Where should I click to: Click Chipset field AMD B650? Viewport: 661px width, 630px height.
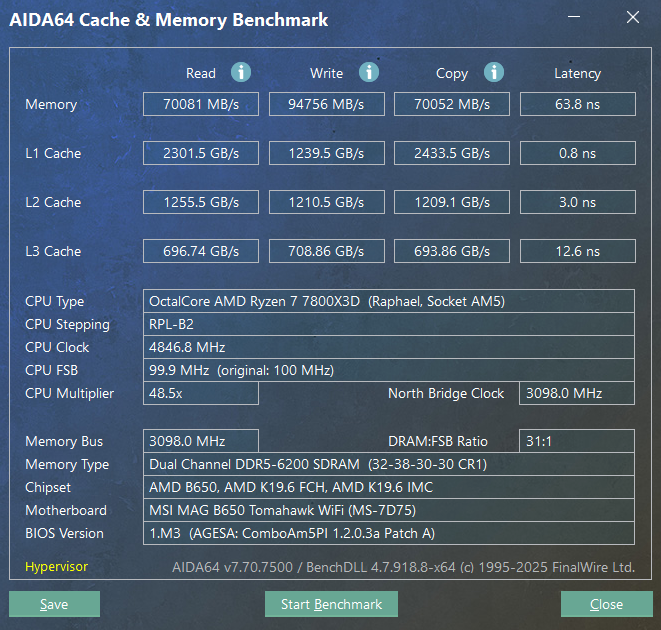point(389,487)
